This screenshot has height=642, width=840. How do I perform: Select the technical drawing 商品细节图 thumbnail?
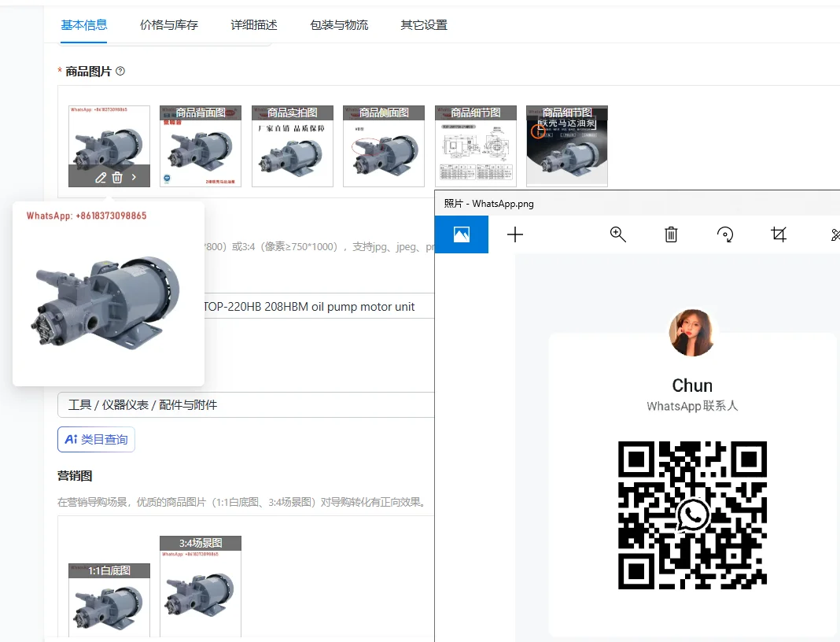[476, 146]
